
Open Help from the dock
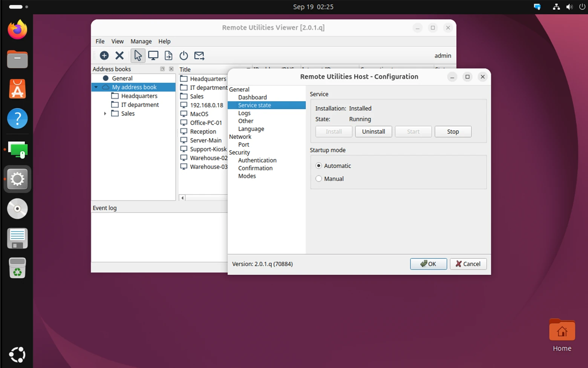[x=17, y=119]
